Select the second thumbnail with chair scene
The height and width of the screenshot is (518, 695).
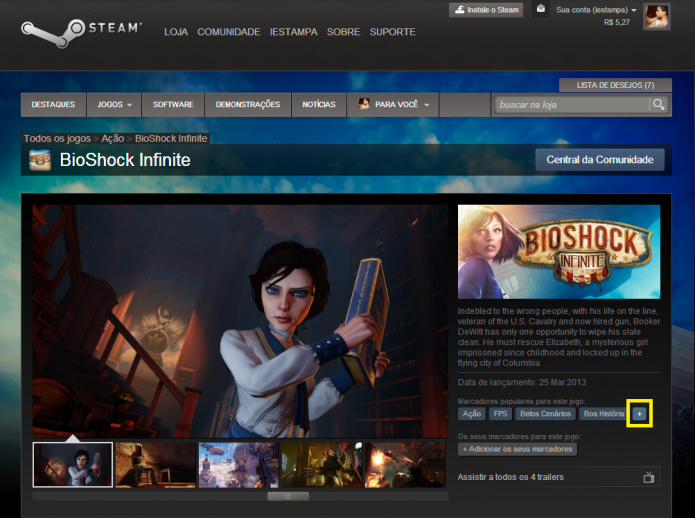tap(156, 465)
